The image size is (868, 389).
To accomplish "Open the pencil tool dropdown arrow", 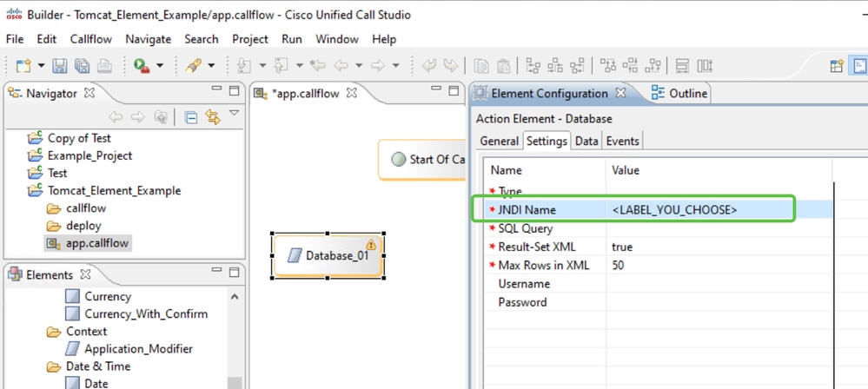I will (211, 66).
